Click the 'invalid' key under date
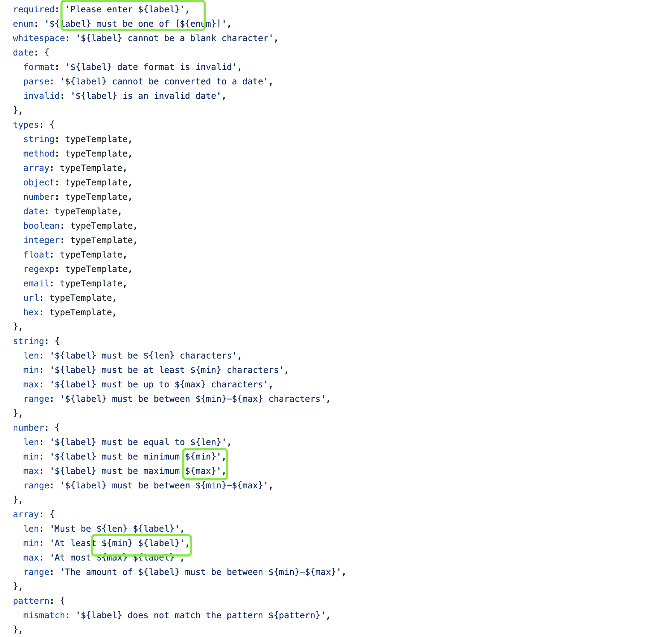Viewport: 672px width, 637px height. [42, 96]
